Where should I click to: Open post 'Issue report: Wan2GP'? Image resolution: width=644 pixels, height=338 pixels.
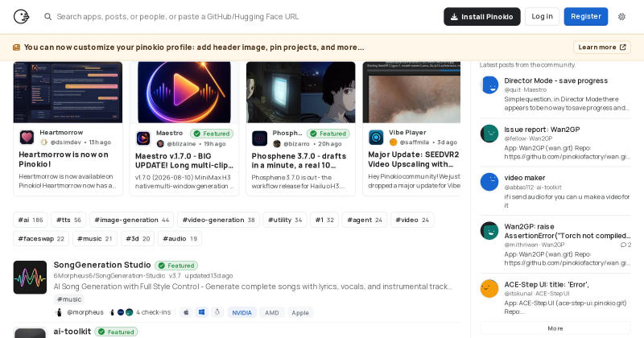[542, 130]
